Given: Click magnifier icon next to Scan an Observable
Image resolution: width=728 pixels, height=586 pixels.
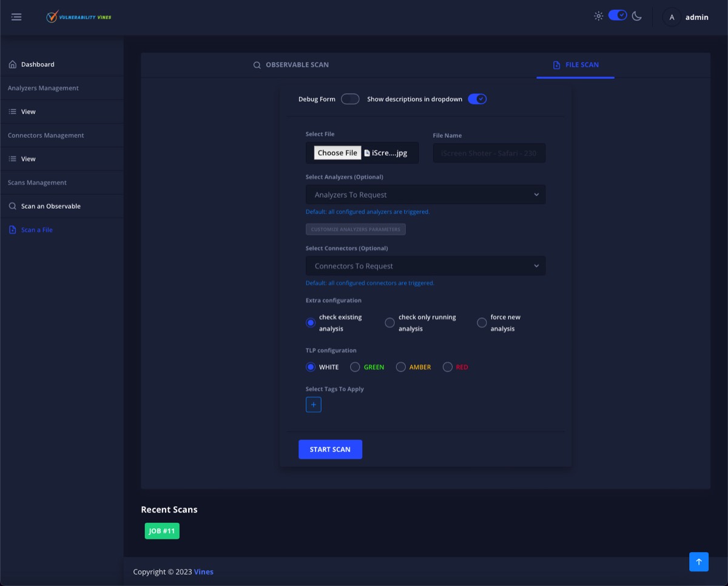Looking at the screenshot, I should tap(13, 206).
